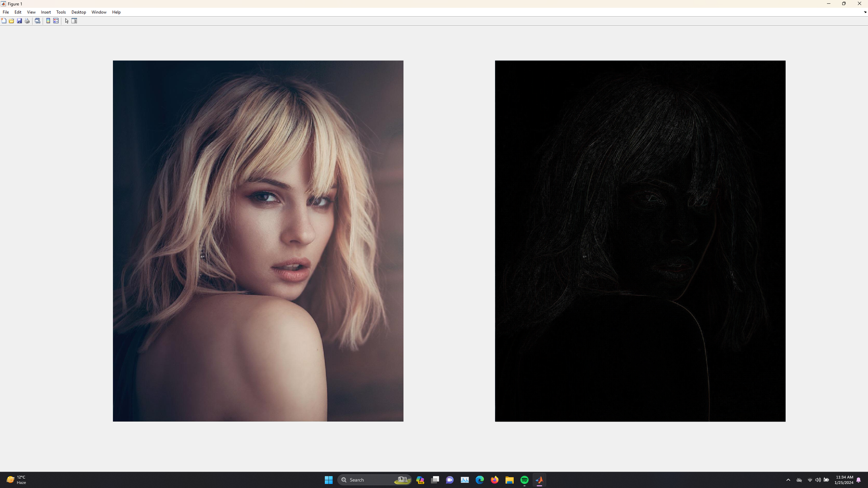
Task: Open the Property Inspector icon
Action: coord(74,21)
